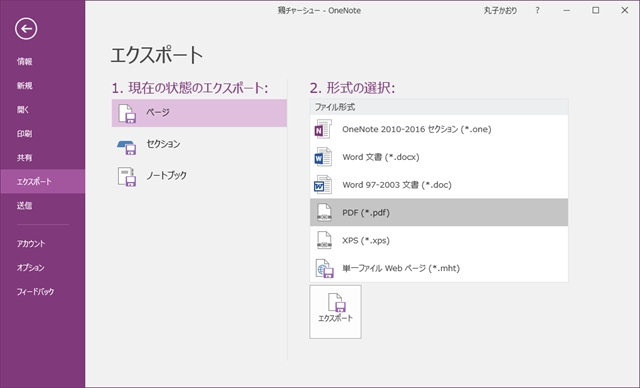Select the エクスポート sidebar item
Viewport: 640px width, 388px height.
(x=42, y=182)
